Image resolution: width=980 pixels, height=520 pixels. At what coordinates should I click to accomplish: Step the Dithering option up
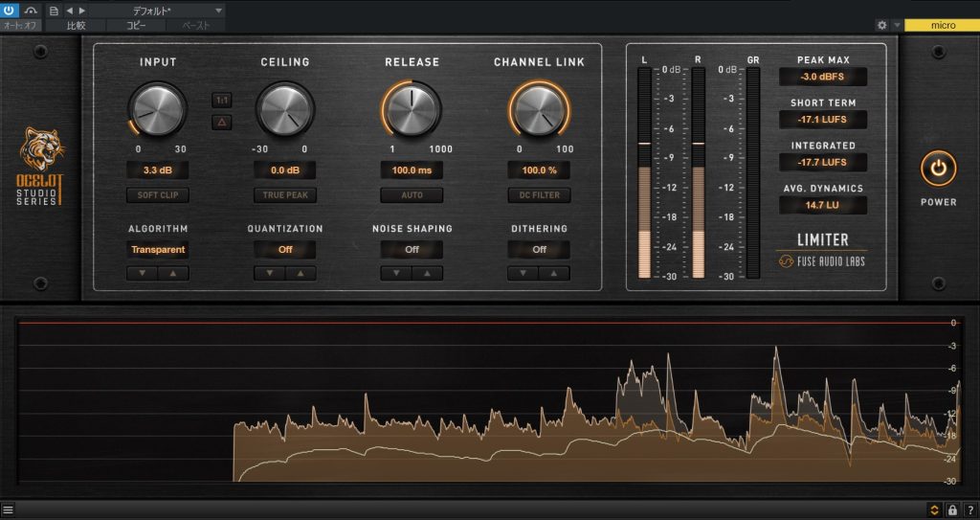[x=555, y=273]
